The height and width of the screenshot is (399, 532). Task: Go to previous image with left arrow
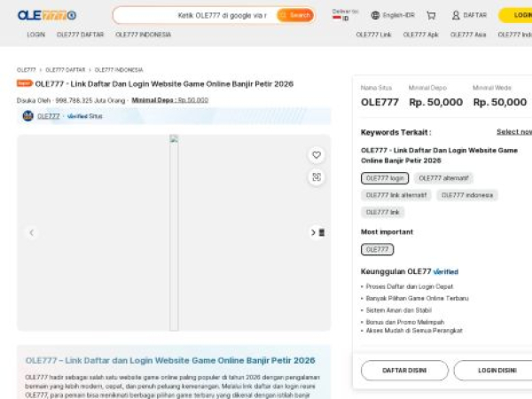coord(32,232)
